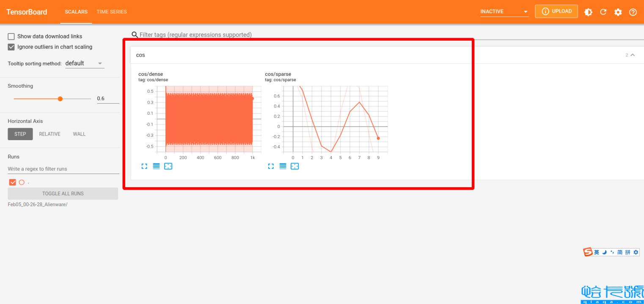Switch to the TIME SERIES tab
The image size is (644, 304).
pos(111,12)
